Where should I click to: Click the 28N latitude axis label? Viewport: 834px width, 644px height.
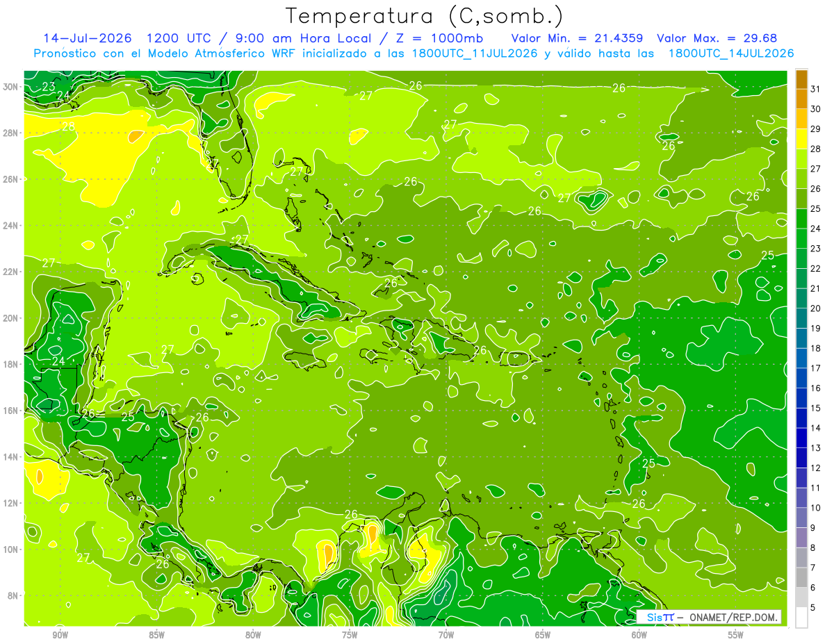11,133
